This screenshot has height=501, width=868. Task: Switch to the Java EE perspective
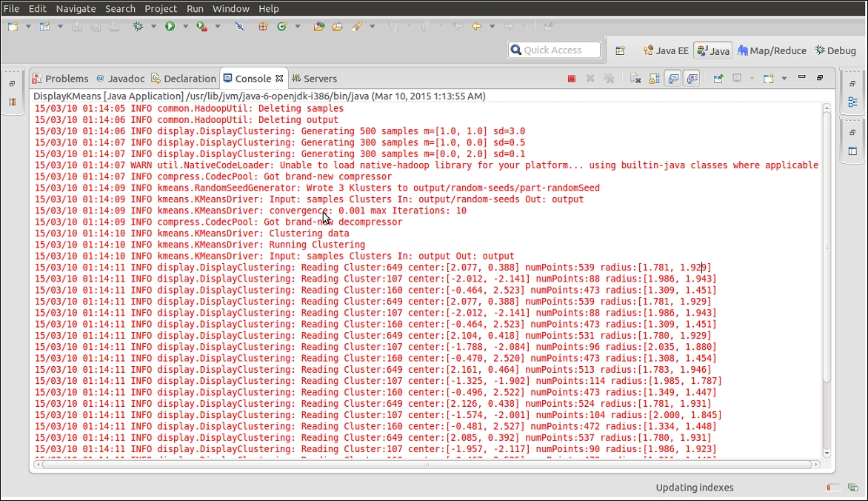coord(665,50)
